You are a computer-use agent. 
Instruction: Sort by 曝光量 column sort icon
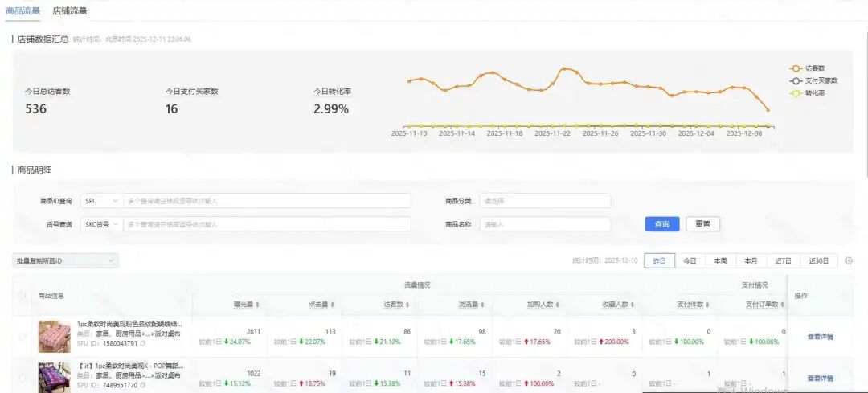[x=257, y=305]
